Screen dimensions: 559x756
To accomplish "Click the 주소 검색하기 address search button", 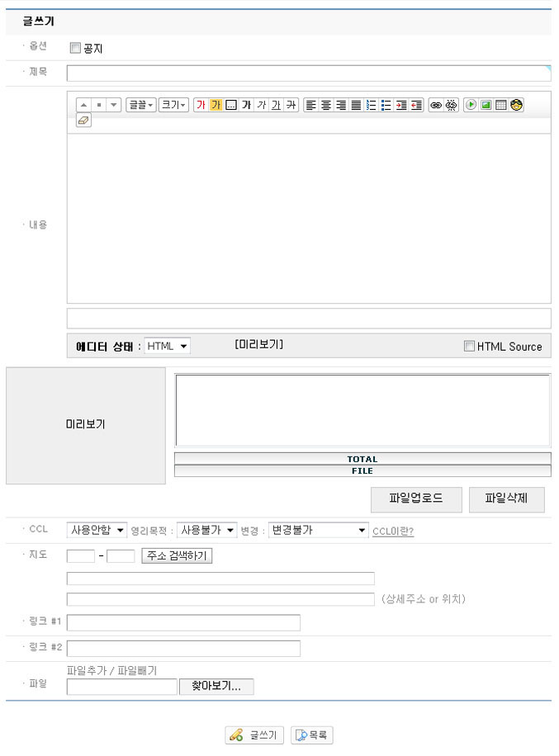I will (177, 555).
